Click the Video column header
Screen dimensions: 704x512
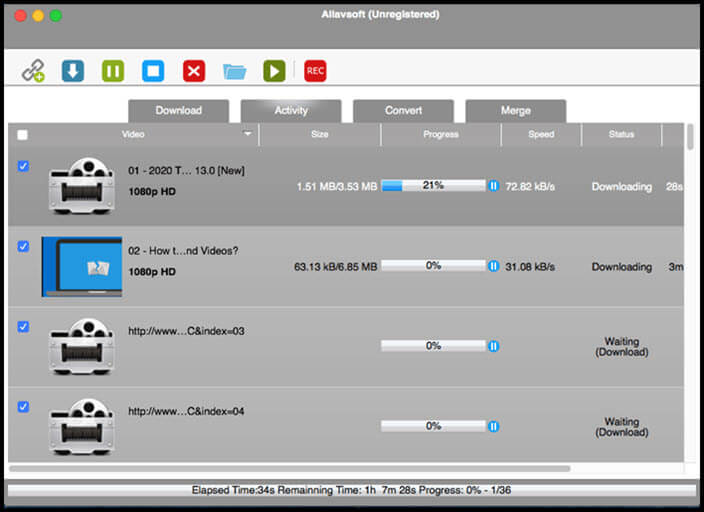pos(133,134)
